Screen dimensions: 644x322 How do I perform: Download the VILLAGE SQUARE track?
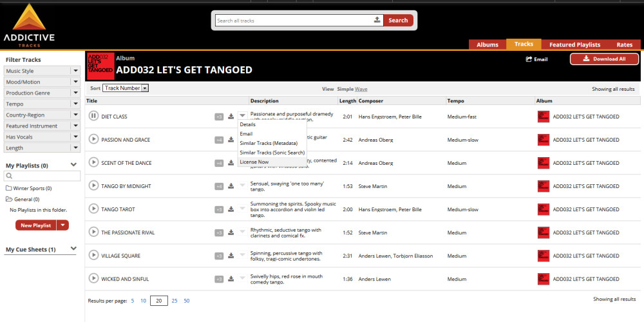(x=231, y=256)
